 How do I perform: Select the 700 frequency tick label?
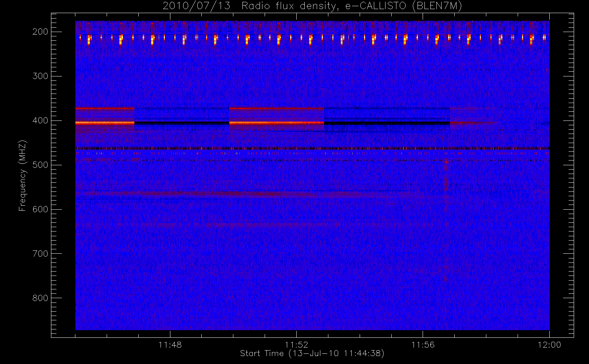click(x=40, y=254)
